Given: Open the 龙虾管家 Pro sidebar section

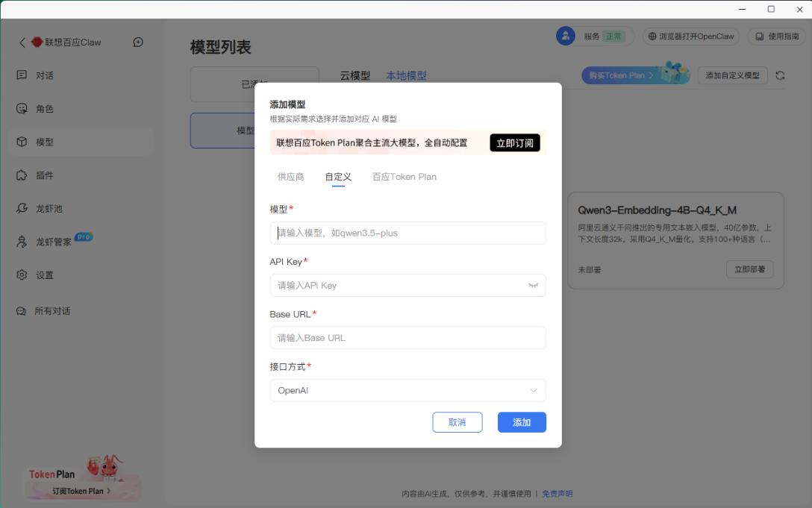Looking at the screenshot, I should [82, 242].
